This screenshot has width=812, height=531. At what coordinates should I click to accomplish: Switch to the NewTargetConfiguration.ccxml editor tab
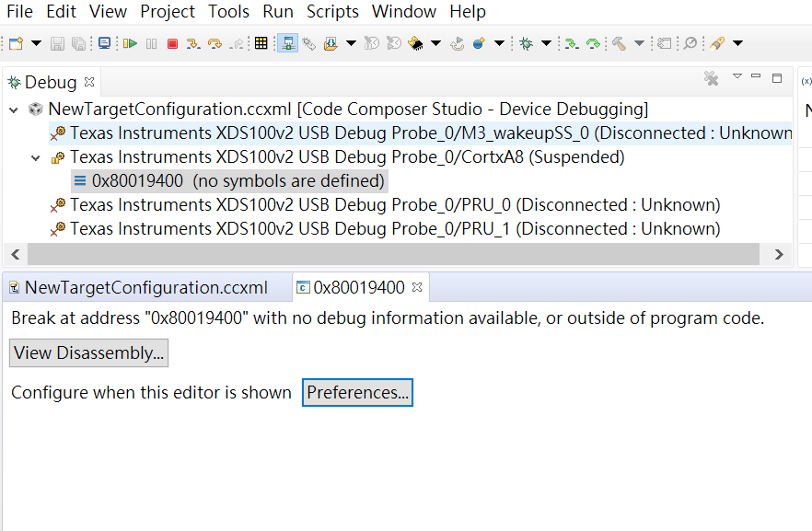(x=145, y=287)
